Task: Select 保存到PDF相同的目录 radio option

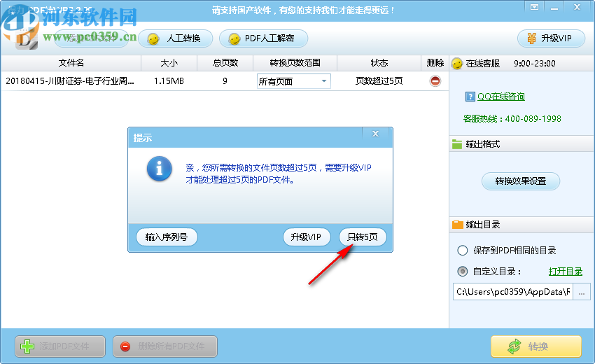Action: [462, 251]
